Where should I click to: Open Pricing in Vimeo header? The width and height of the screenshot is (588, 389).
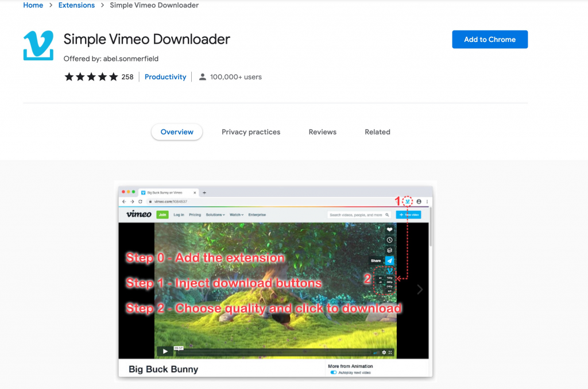(195, 215)
